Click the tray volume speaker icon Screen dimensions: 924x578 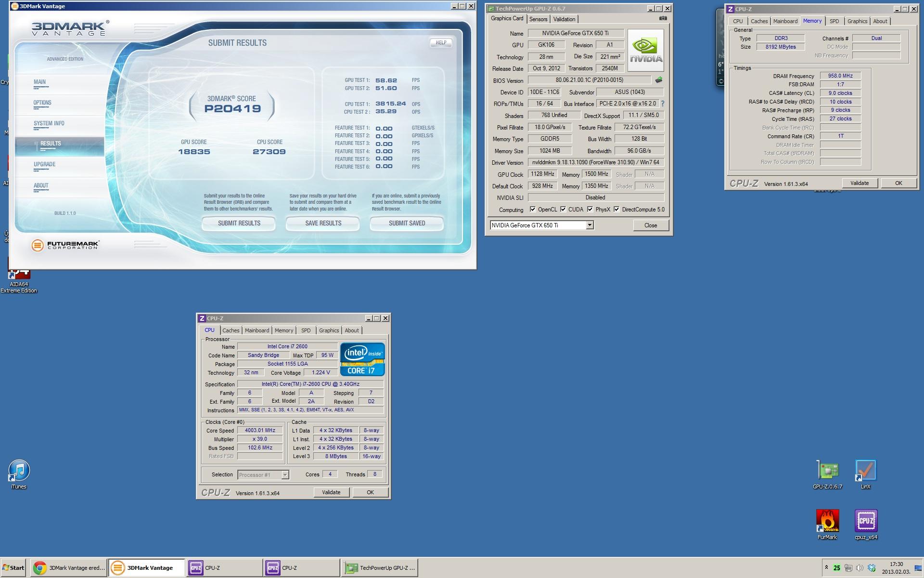click(860, 568)
